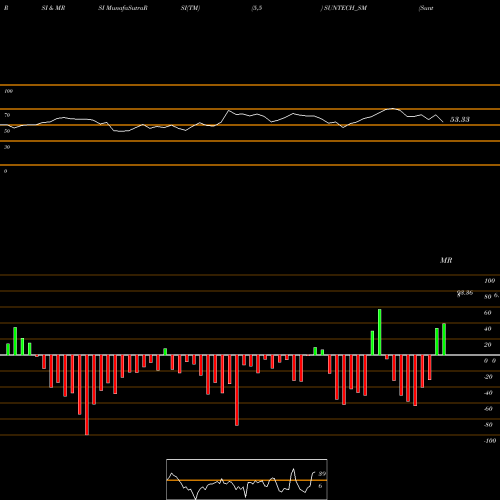
Task: Click the -20 label on MR axis
Action: coord(488,377)
